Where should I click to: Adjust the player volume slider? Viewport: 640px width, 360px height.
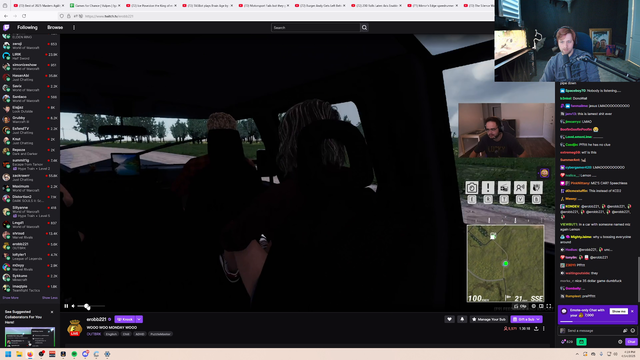(x=91, y=306)
